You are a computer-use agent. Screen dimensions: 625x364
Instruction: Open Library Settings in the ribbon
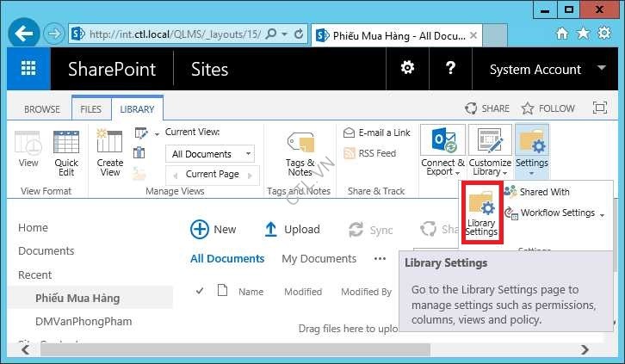pos(481,212)
